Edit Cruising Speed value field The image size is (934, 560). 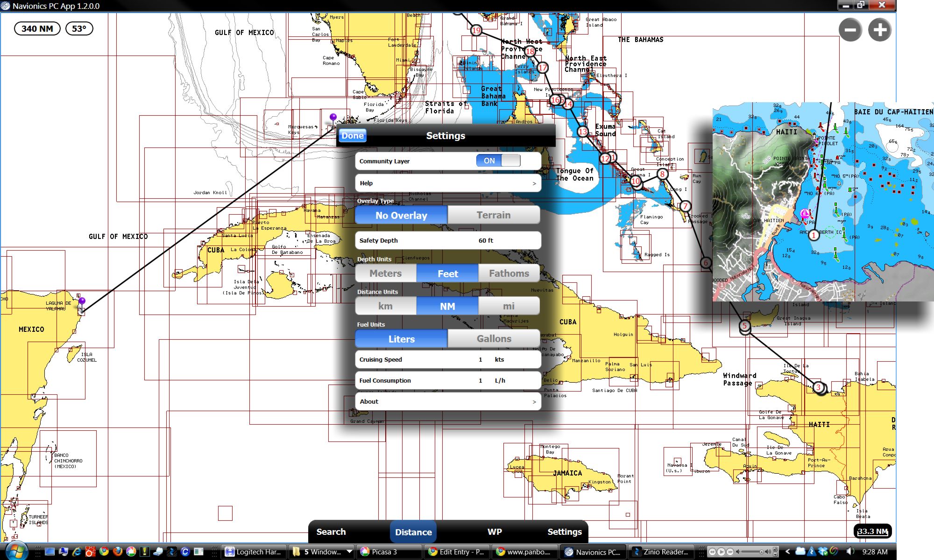point(448,360)
